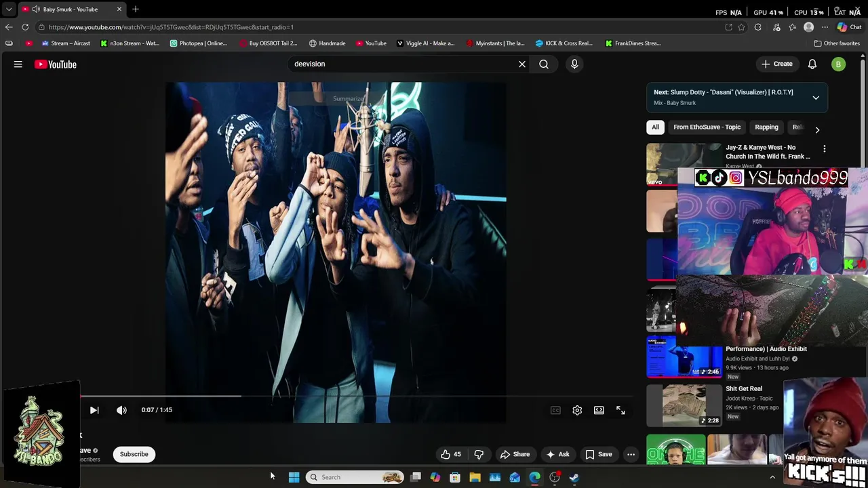The image size is (868, 488).
Task: Like the video with thumbs up
Action: coord(451,454)
